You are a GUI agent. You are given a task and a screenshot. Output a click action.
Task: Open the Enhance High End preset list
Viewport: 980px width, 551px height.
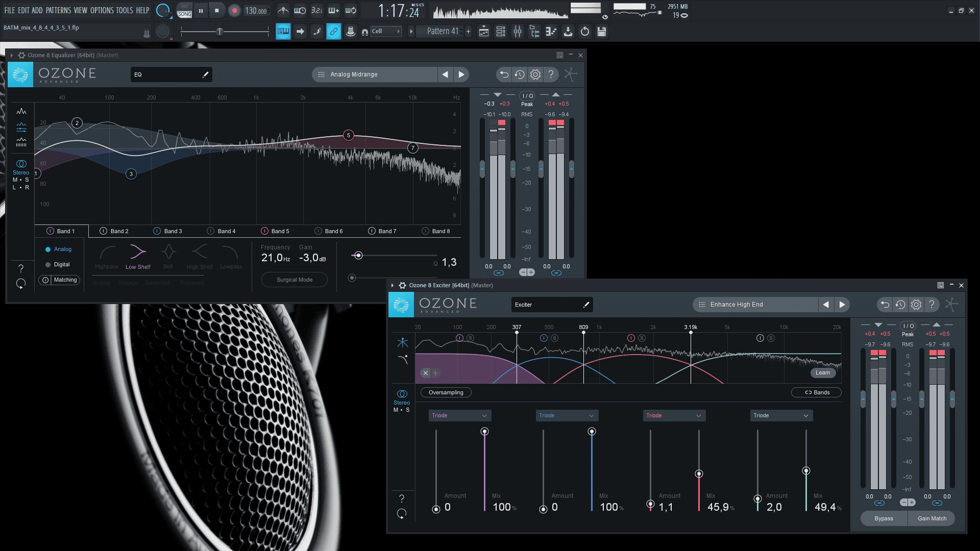click(755, 305)
